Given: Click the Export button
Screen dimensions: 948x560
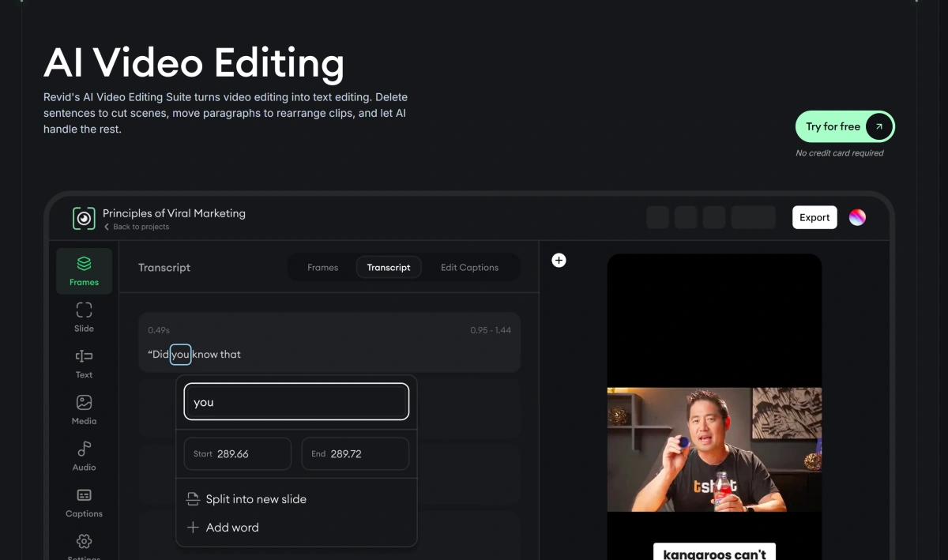Looking at the screenshot, I should [x=814, y=217].
